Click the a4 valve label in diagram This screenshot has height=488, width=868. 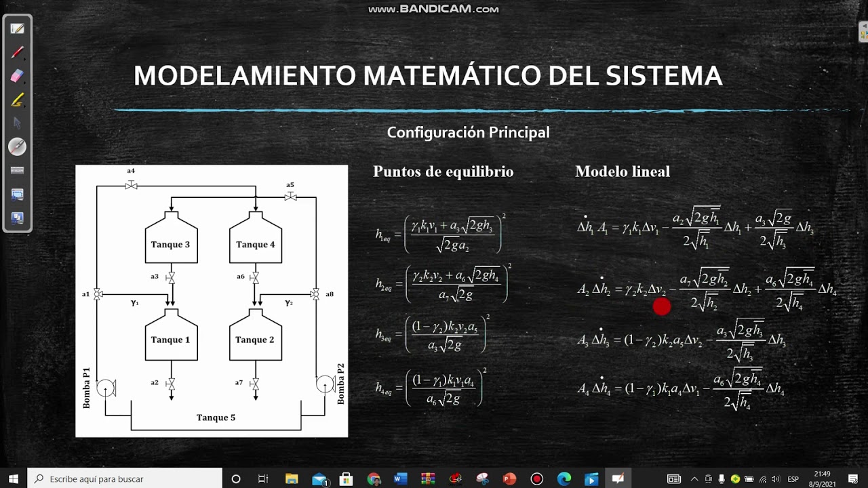pyautogui.click(x=131, y=171)
